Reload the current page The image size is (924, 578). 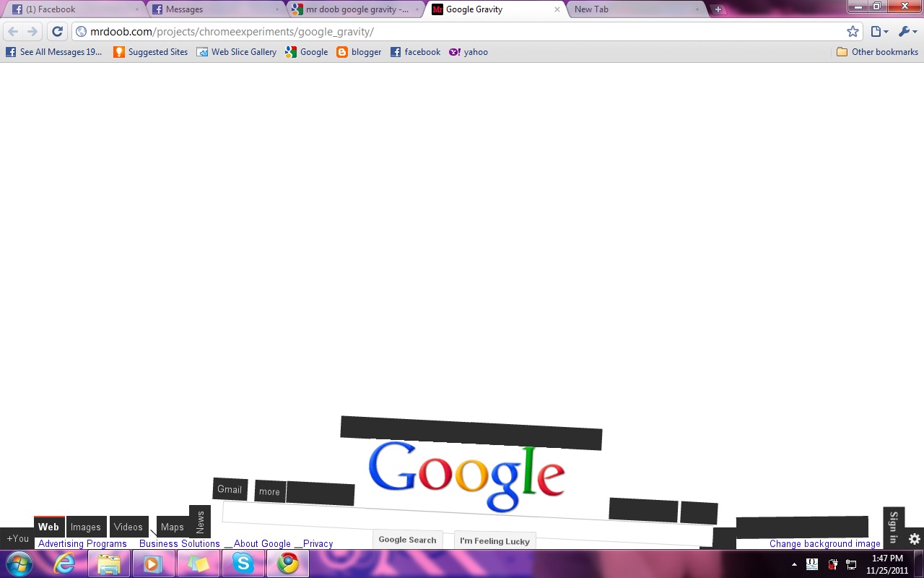(57, 31)
